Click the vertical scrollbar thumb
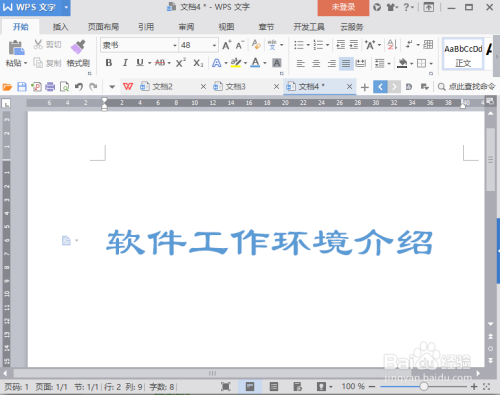 tap(490, 159)
